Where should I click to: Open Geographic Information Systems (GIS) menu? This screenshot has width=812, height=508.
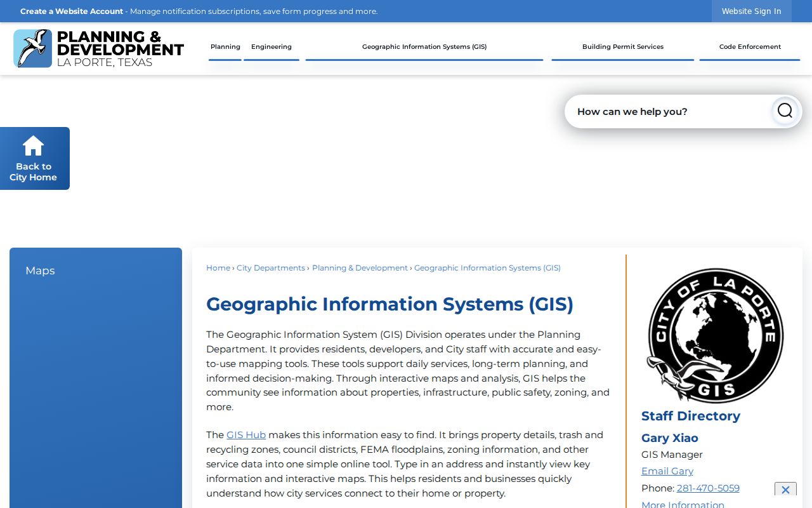click(x=424, y=47)
